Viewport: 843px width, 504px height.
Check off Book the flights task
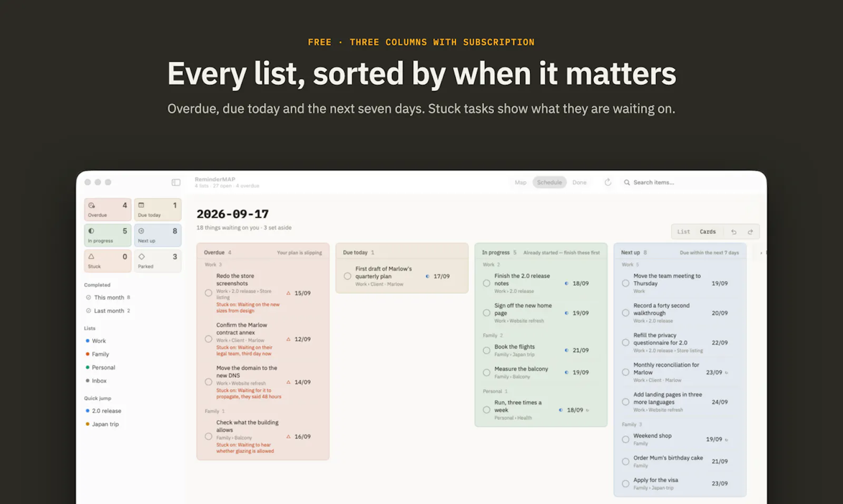point(487,350)
